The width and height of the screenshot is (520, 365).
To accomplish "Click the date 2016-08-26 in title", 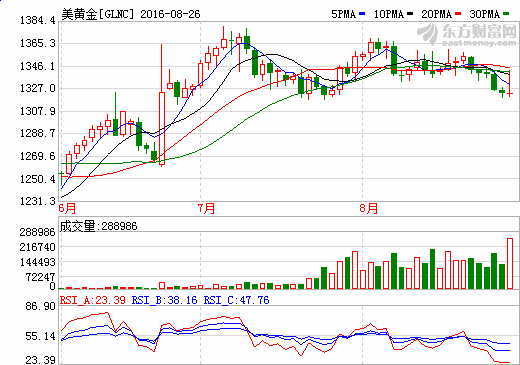I will pos(170,14).
